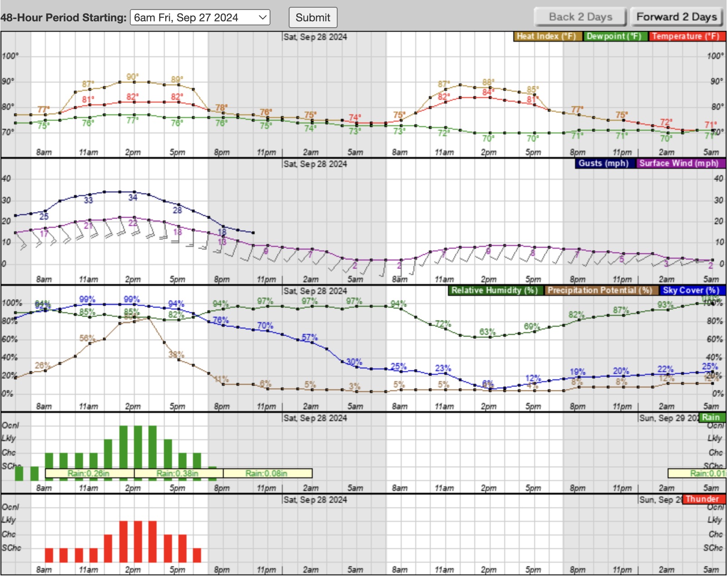Image resolution: width=728 pixels, height=579 pixels.
Task: Click the red Thunder legend label
Action: pos(703,499)
